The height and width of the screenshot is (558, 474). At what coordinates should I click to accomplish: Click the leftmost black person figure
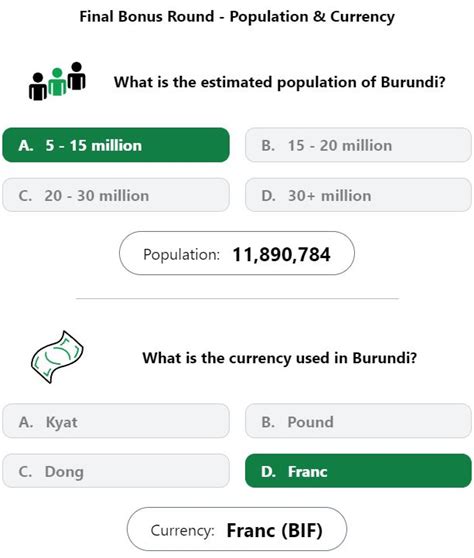coord(38,87)
